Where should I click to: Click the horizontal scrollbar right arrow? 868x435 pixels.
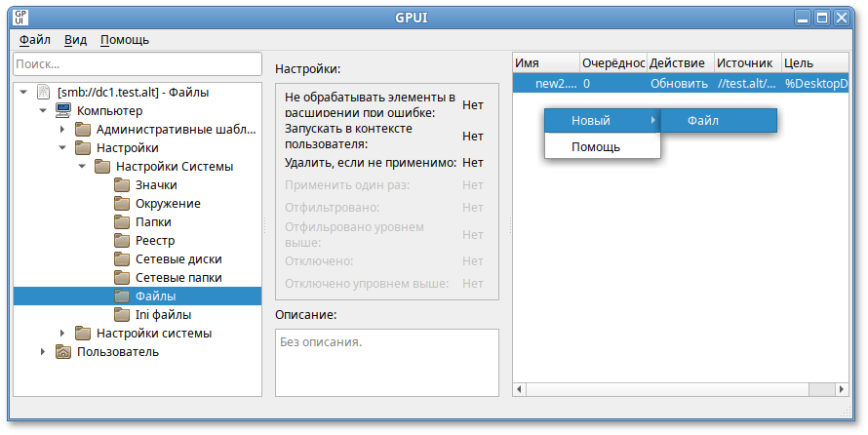(842, 389)
